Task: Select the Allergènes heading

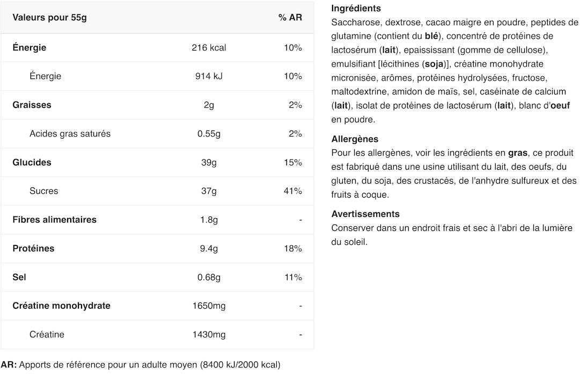Action: pyautogui.click(x=355, y=139)
